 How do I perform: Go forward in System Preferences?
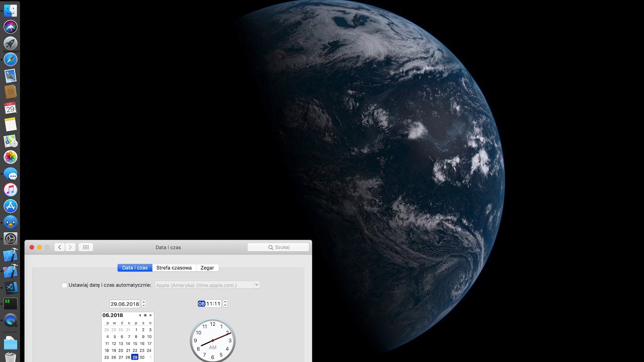pos(70,247)
